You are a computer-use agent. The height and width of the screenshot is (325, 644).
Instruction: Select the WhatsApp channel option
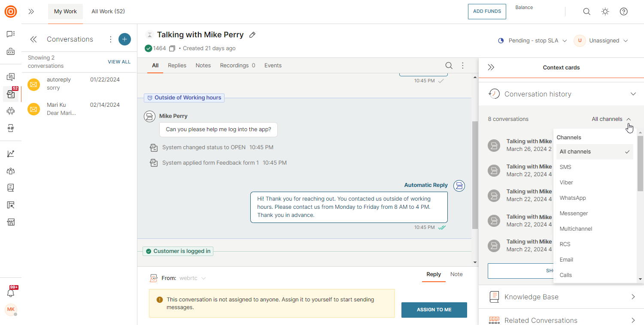coord(572,198)
